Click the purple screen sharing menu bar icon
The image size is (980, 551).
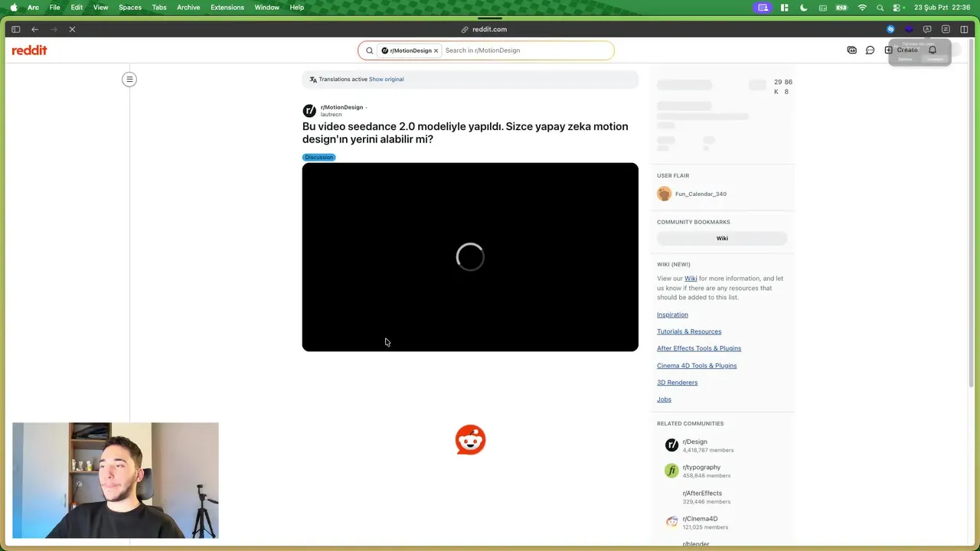[763, 8]
